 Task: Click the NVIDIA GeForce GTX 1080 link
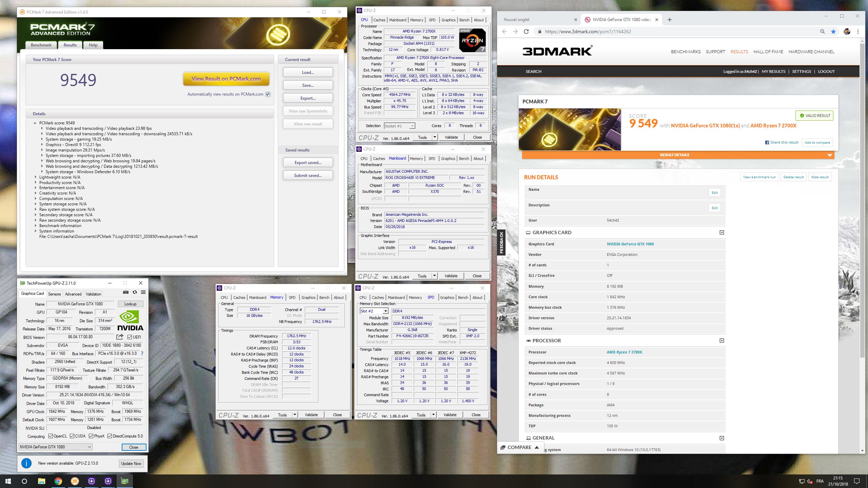tap(630, 244)
